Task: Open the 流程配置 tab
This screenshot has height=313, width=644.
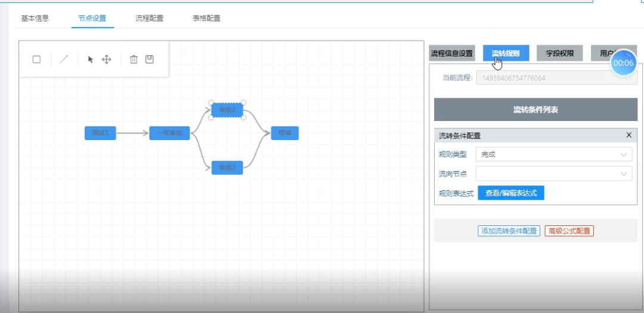Action: [149, 18]
